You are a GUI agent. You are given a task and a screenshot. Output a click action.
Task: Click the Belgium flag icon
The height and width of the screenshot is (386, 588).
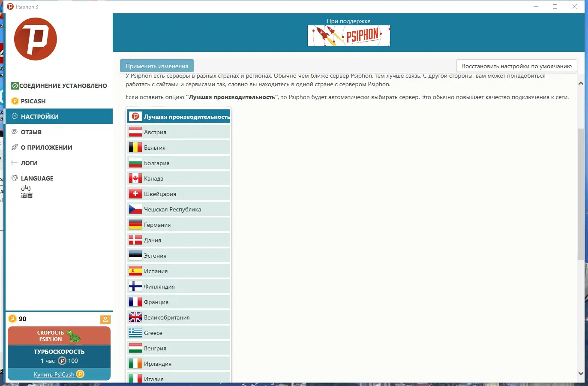[135, 148]
